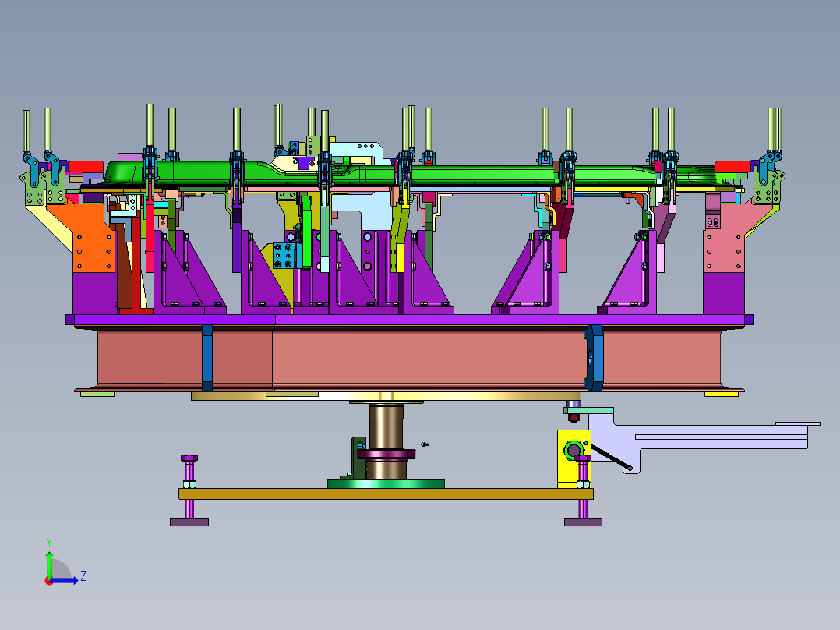Select the orange bracket plate on the left
This screenshot has width=840, height=630.
click(x=91, y=236)
